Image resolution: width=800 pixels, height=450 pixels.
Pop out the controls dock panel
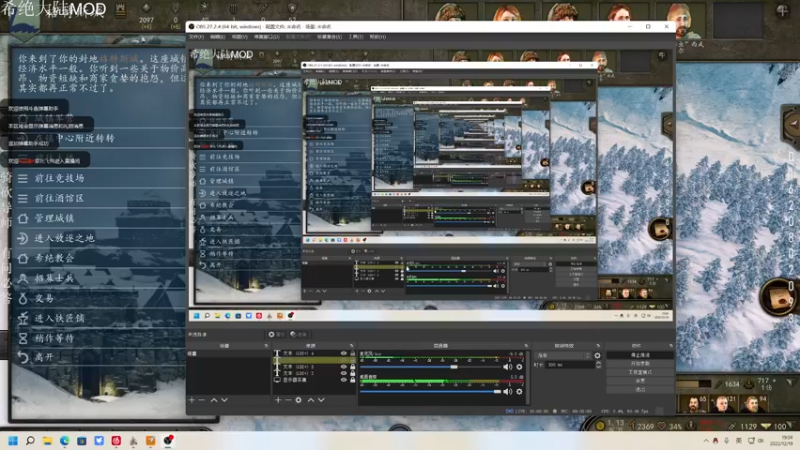(670, 345)
